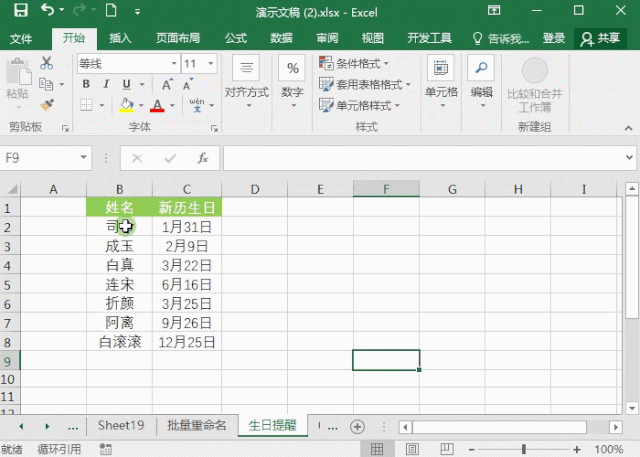Select cell with 9月26日
This screenshot has width=640, height=457.
click(x=187, y=322)
